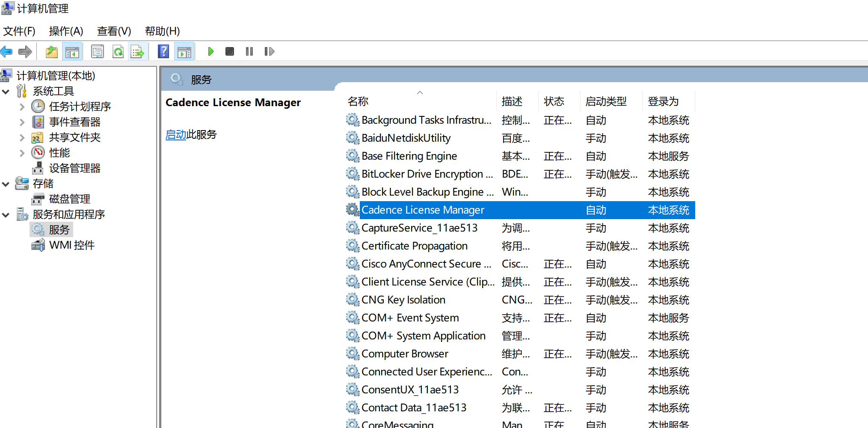868x428 pixels.
Task: Click the 启动 link to start this service
Action: point(175,134)
